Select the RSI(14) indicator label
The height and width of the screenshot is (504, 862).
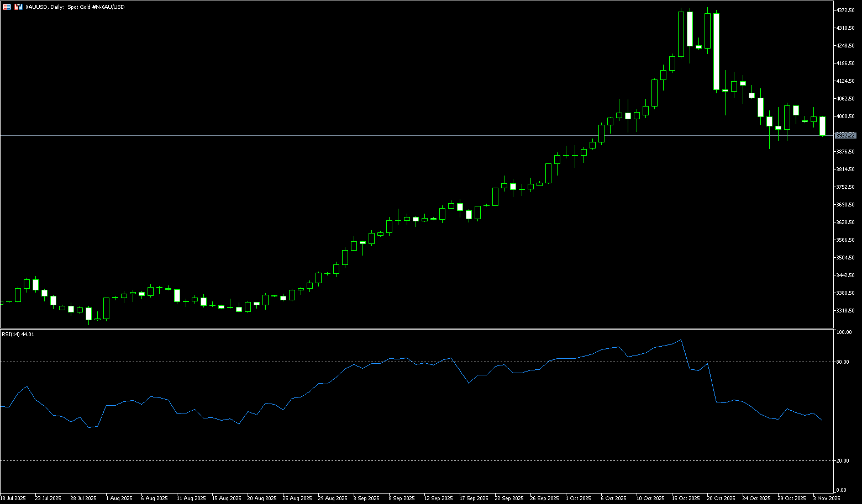coord(18,334)
